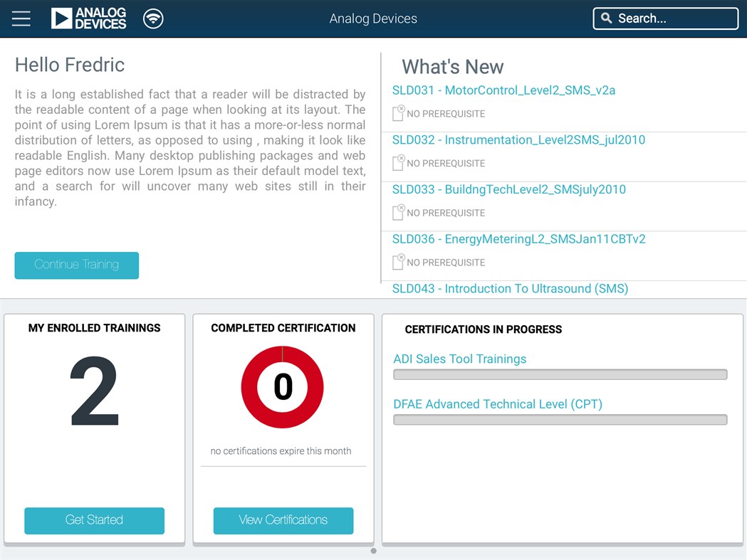
Task: Click 'CERTIFICATIONS IN PROGRESS' card title
Action: (483, 329)
